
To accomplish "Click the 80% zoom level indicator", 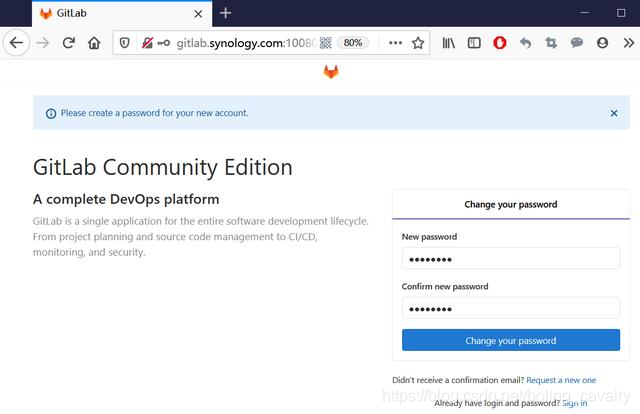I will 353,43.
